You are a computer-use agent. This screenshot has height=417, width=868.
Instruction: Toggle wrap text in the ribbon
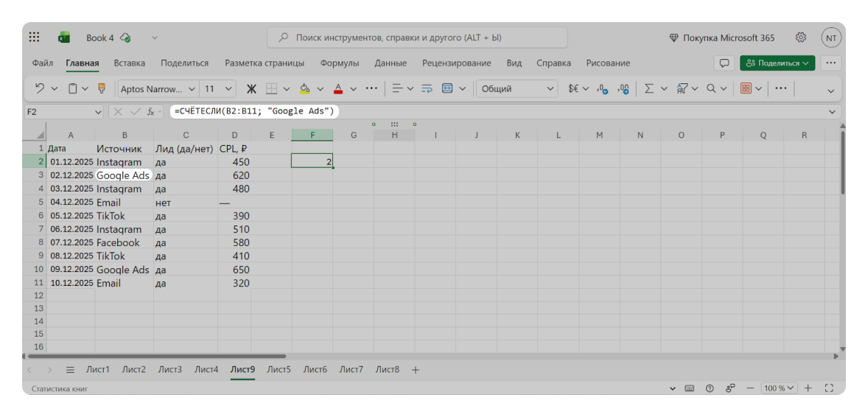pyautogui.click(x=427, y=88)
